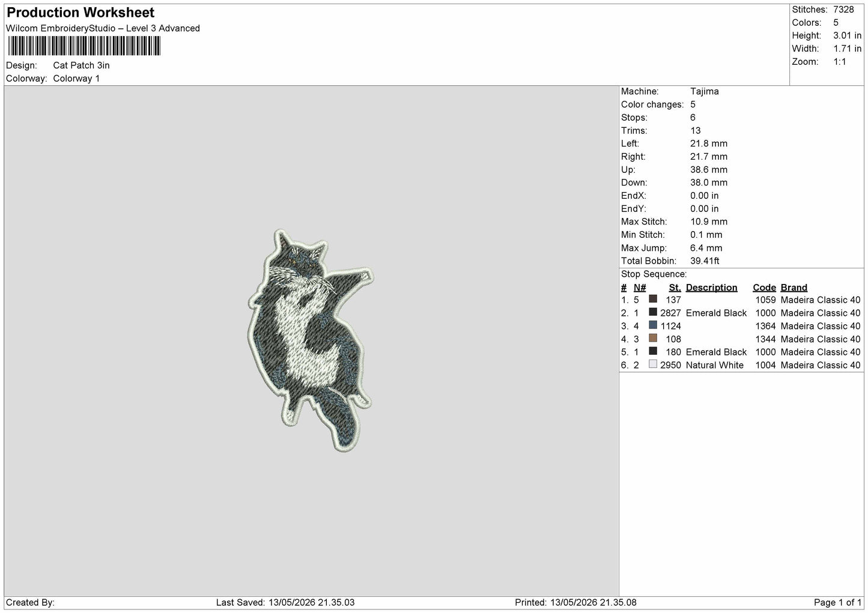Click the blue swatch in stop 3
868x613 pixels.
click(653, 325)
